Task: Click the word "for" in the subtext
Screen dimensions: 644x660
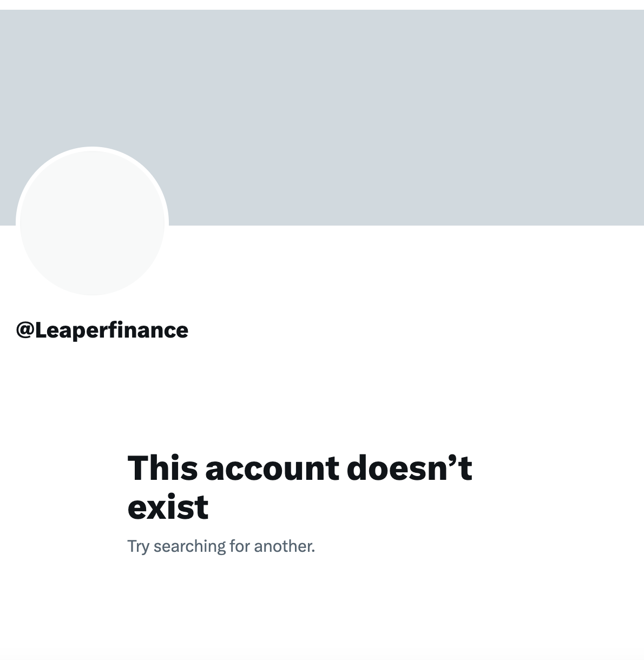Action: click(x=239, y=546)
